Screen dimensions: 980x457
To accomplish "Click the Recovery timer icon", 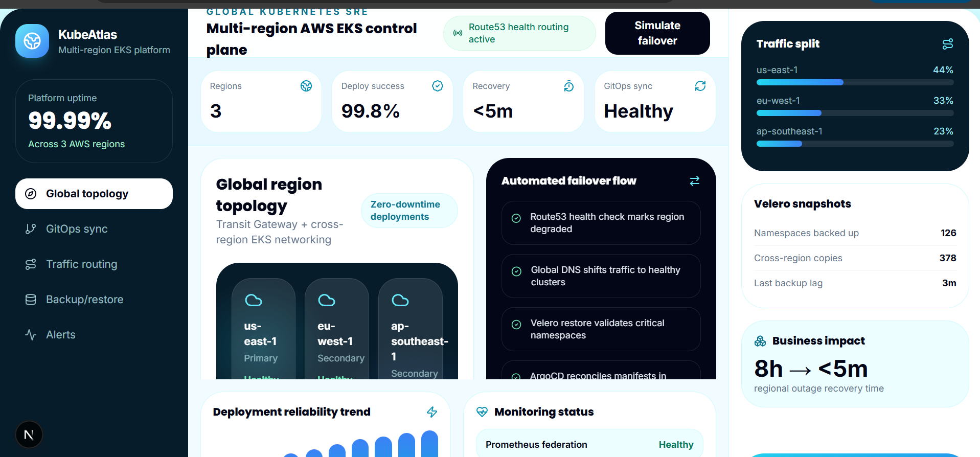I will (569, 86).
